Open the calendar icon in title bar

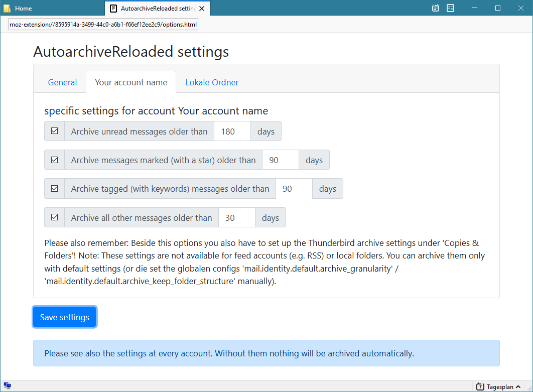tap(436, 8)
